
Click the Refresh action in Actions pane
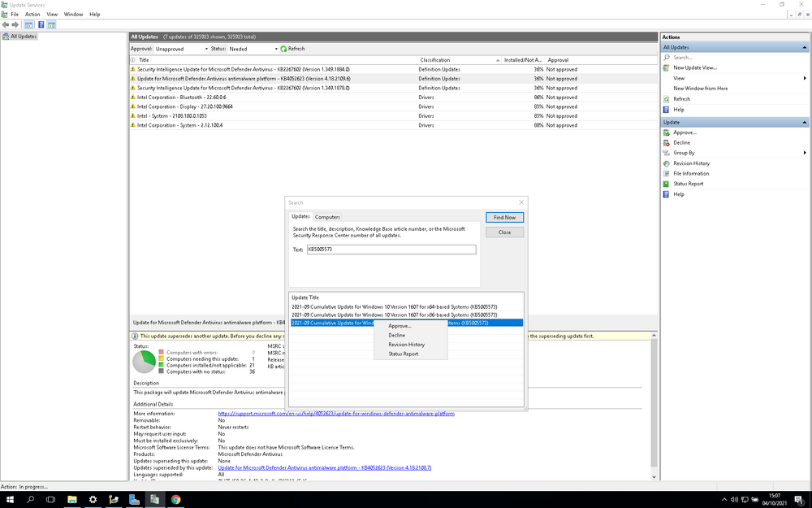click(681, 99)
